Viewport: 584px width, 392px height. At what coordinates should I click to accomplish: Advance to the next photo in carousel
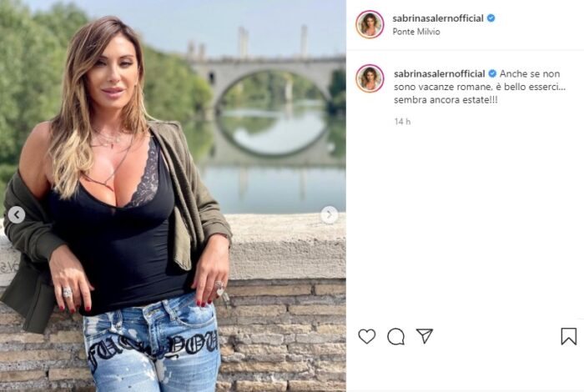(x=330, y=215)
